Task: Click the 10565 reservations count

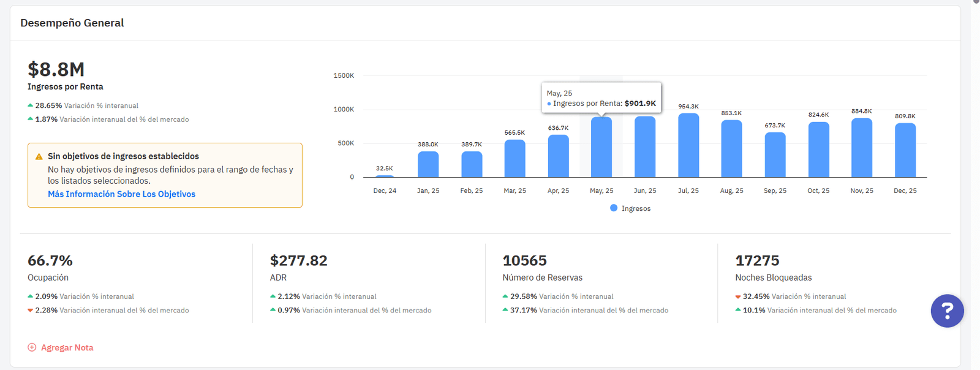Action: click(x=525, y=260)
